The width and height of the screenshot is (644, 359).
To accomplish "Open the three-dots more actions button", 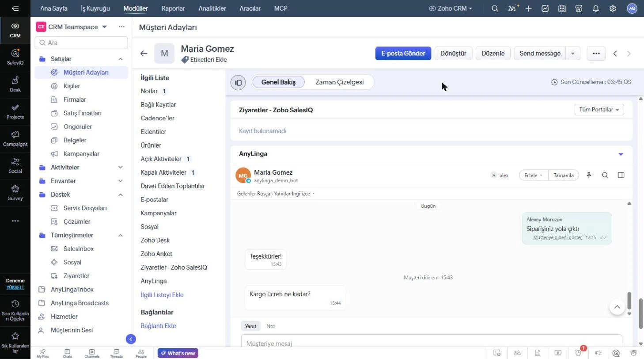I will point(596,53).
